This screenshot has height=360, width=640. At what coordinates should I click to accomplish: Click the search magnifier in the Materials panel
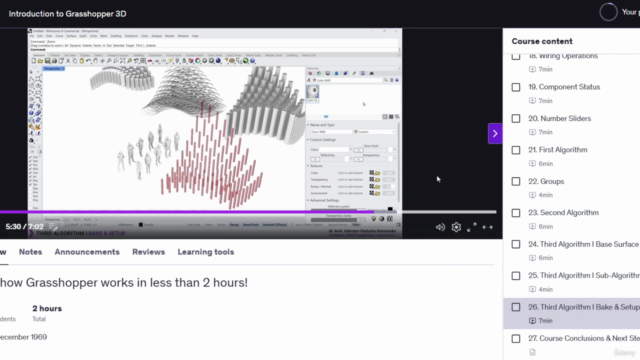[x=385, y=80]
